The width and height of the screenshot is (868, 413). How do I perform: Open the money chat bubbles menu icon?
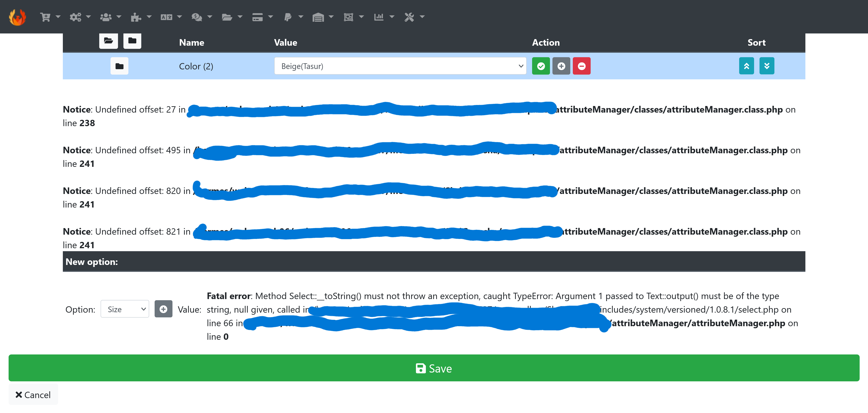[x=197, y=17]
